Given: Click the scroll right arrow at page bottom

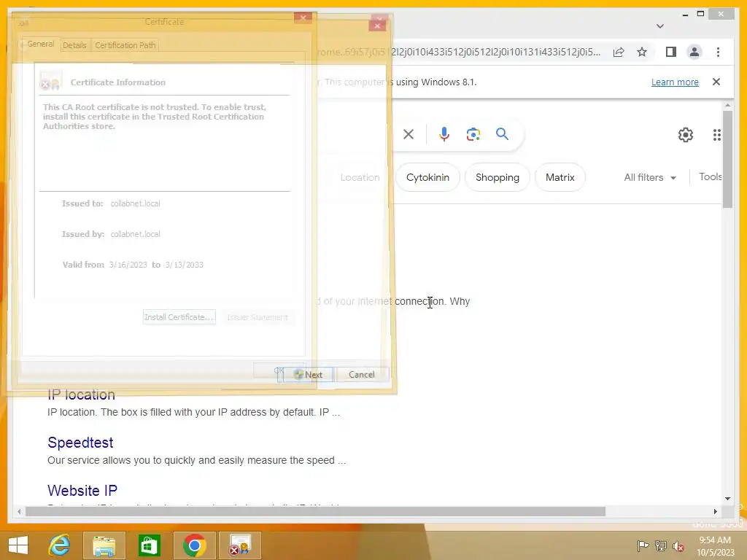Looking at the screenshot, I should [x=715, y=511].
